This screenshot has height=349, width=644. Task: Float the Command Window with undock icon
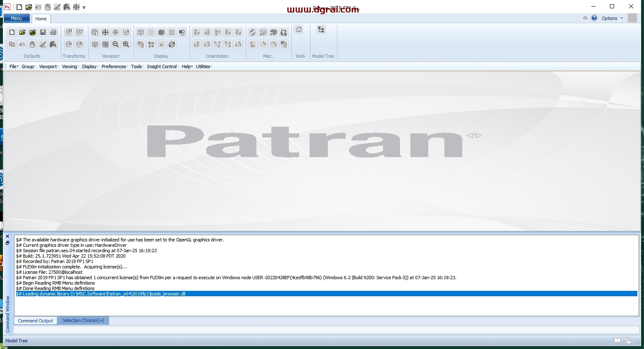click(7, 243)
